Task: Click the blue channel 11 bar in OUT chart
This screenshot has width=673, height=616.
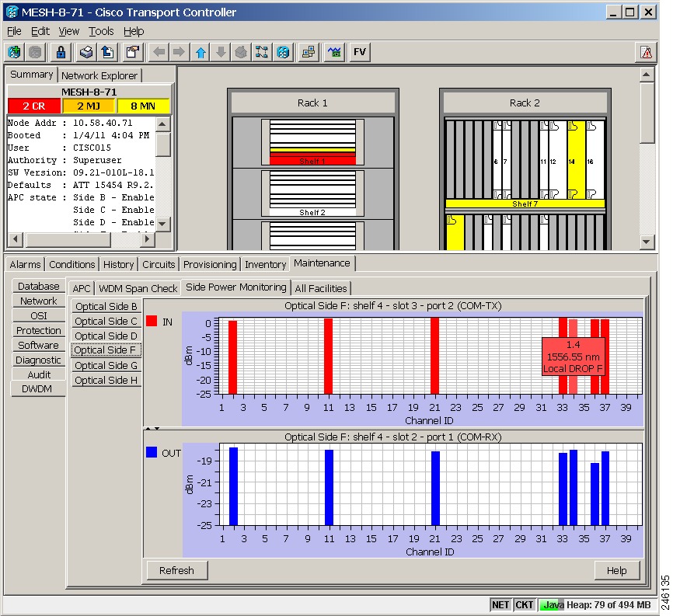Action: (330, 487)
